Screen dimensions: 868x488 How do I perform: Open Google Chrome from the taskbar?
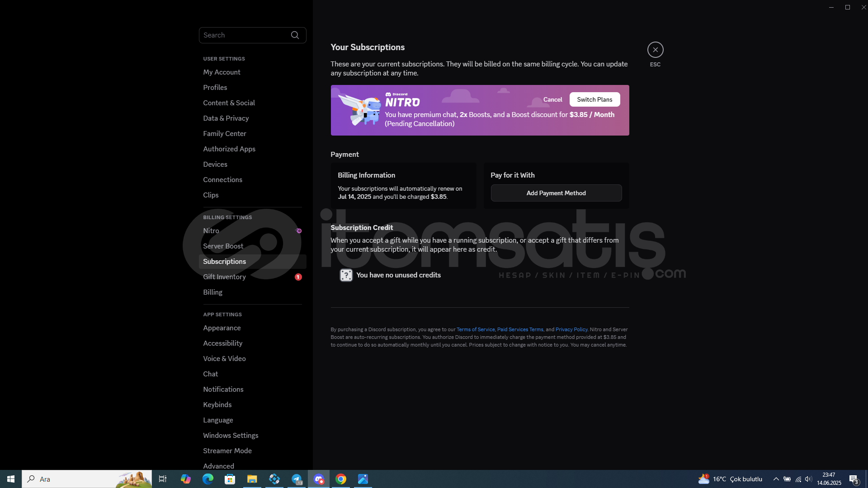pyautogui.click(x=341, y=479)
